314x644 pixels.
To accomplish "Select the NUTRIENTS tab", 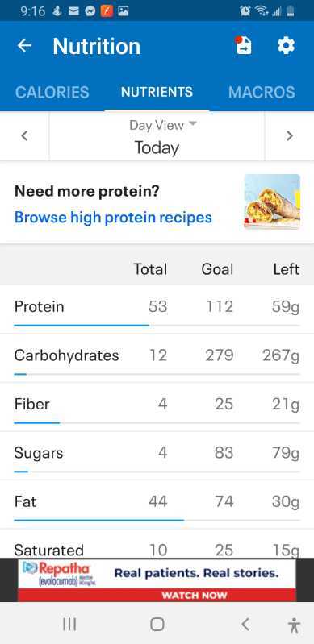I will tap(157, 92).
